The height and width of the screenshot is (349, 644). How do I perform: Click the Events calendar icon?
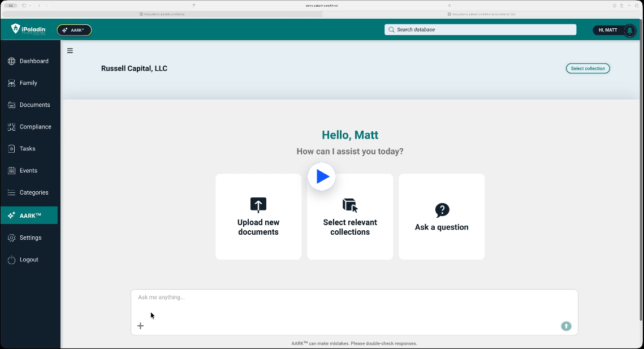coord(11,171)
